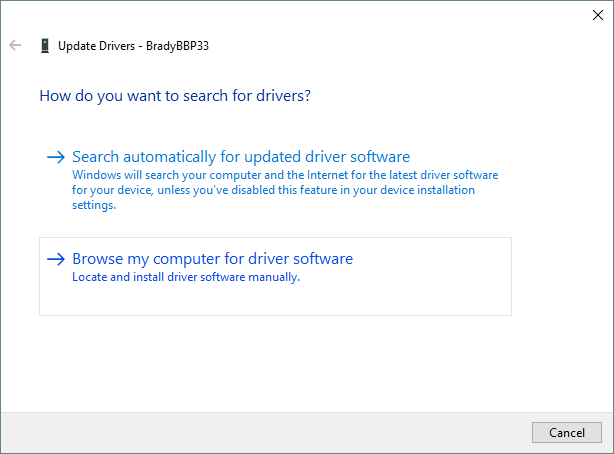Click the 'Update Drivers - BradyBBP33' title text
The width and height of the screenshot is (614, 454).
click(133, 46)
